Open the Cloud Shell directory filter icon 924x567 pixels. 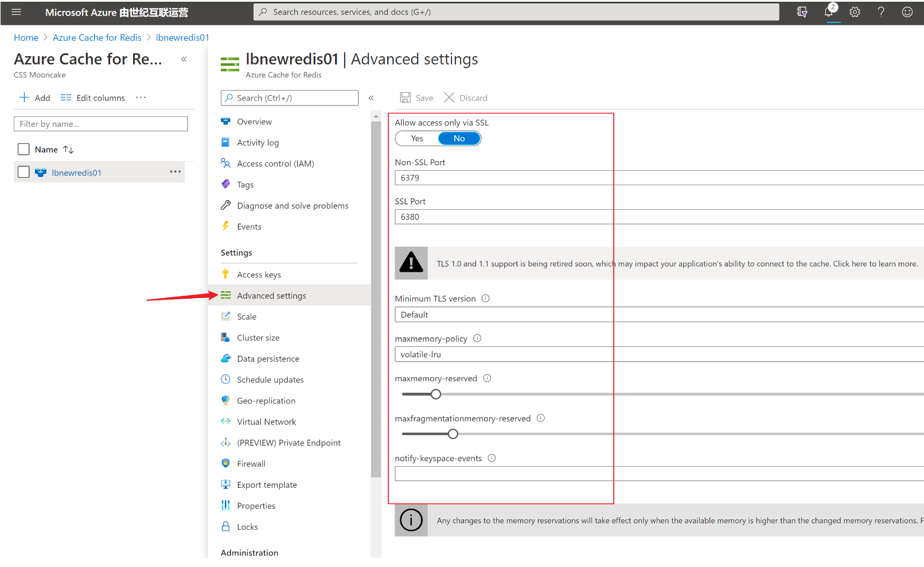802,12
